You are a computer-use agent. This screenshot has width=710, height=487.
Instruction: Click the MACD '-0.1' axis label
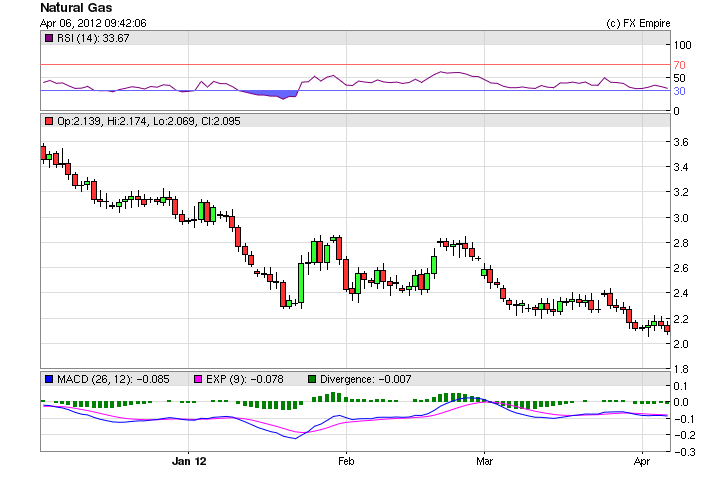point(683,419)
